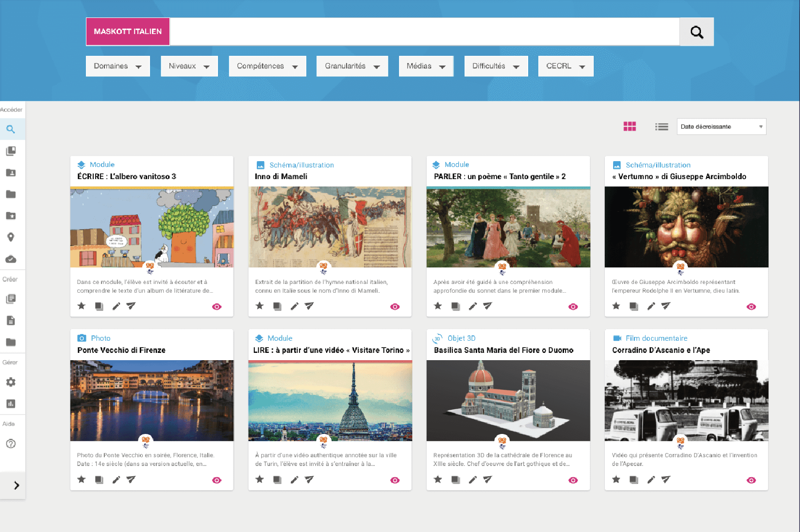Viewport: 800px width, 532px height.
Task: Open the Domaines filter dropdown
Action: (117, 66)
